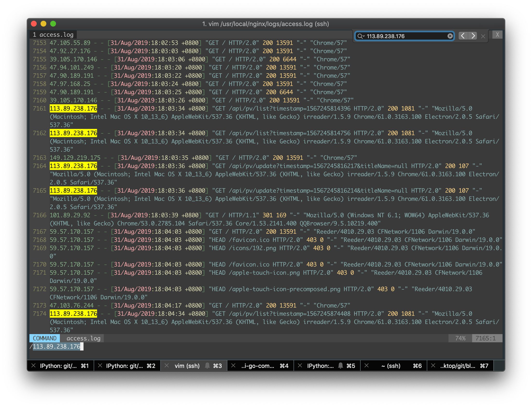Click IP 101.89.29.92 on line 7166
The image size is (532, 407).
[x=70, y=215]
